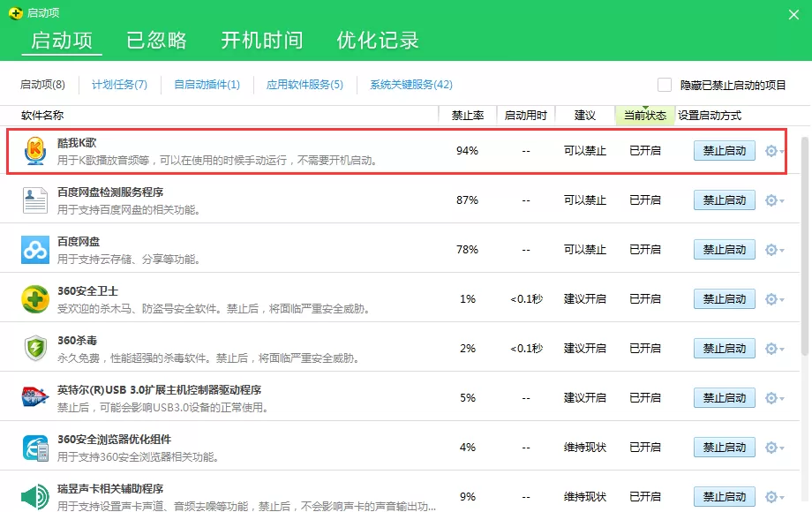Screen dimensions: 812x512
Task: Click the 360杀毒 shield icon
Action: coord(35,348)
